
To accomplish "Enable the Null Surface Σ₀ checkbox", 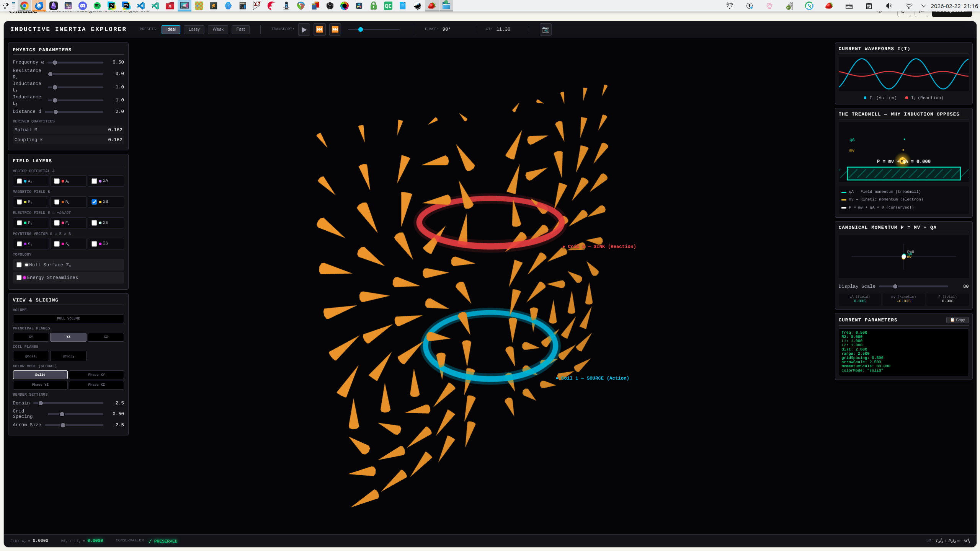I will pos(19,265).
